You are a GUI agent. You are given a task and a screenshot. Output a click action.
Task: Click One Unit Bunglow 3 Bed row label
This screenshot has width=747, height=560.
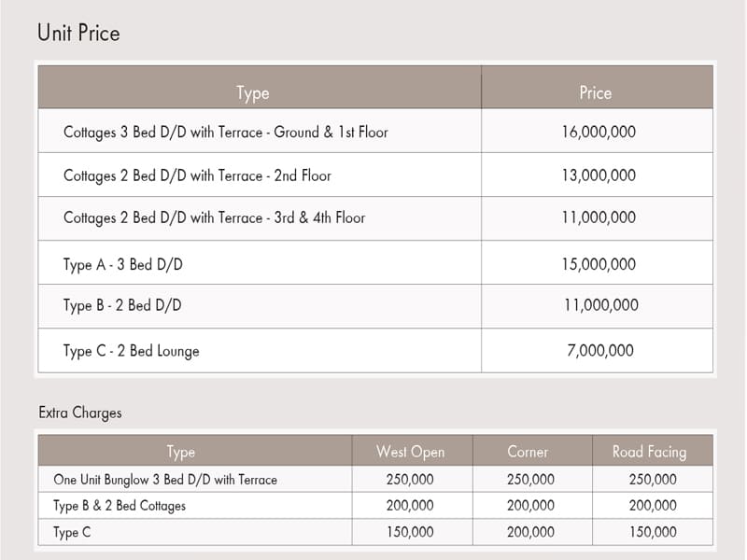click(x=165, y=480)
